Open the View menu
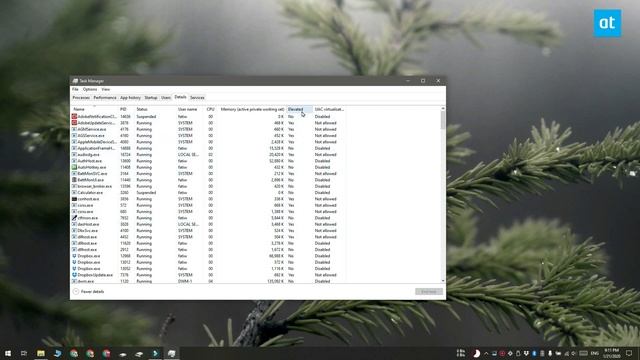Image resolution: width=640 pixels, height=360 pixels. coord(106,89)
